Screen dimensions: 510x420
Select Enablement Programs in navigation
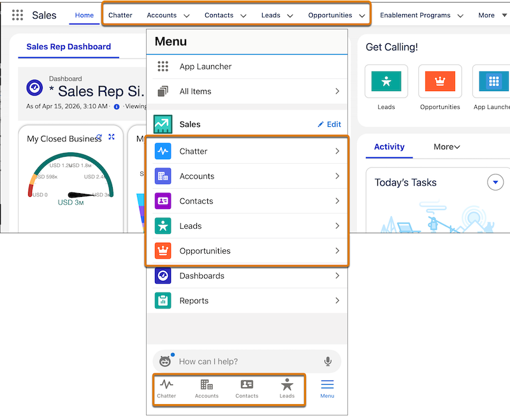(x=415, y=15)
